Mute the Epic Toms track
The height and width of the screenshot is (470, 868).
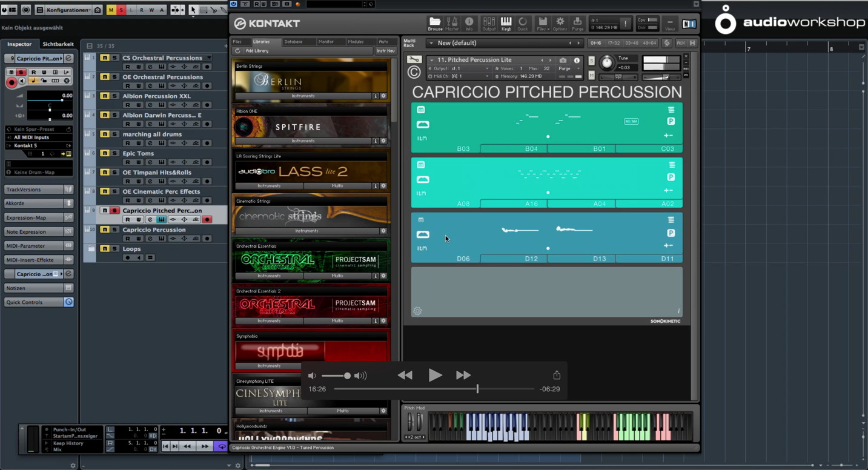pos(104,153)
